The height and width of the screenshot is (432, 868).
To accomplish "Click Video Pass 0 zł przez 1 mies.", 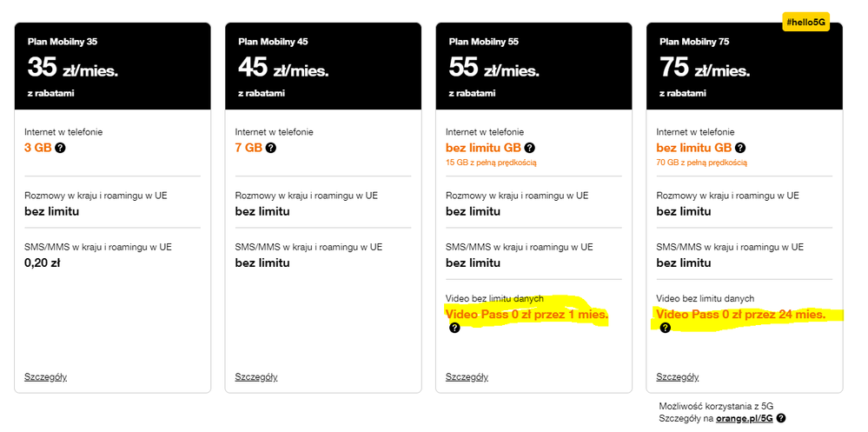I will click(527, 314).
